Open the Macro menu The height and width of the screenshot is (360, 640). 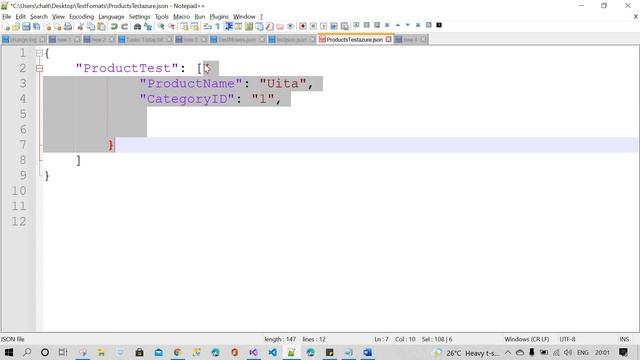tap(181, 17)
